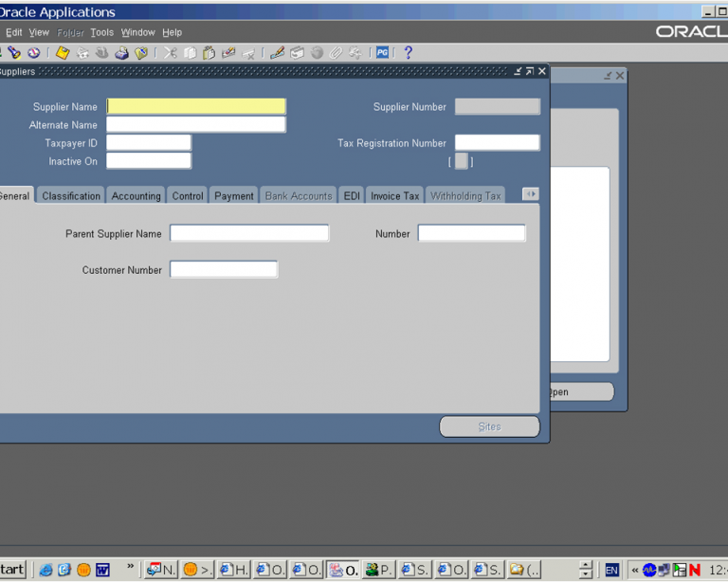Screen dimensions: 728x582
Task: Click the Find flashlight toolbar icon
Action: pos(14,53)
